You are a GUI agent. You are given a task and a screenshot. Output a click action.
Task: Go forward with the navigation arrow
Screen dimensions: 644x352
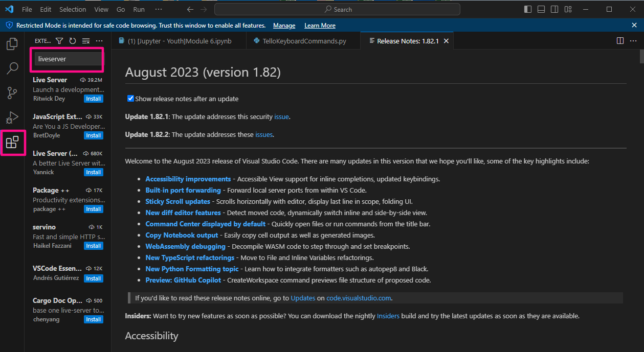[x=204, y=9]
